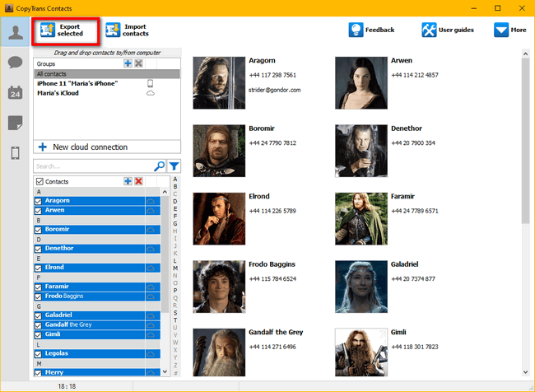This screenshot has width=535, height=392.
Task: Click the Import contacts button
Action: 128,30
